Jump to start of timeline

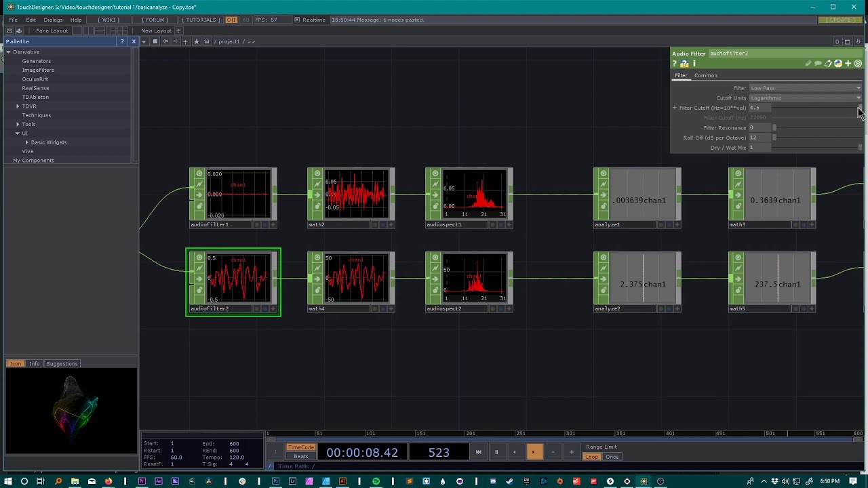[x=478, y=452]
